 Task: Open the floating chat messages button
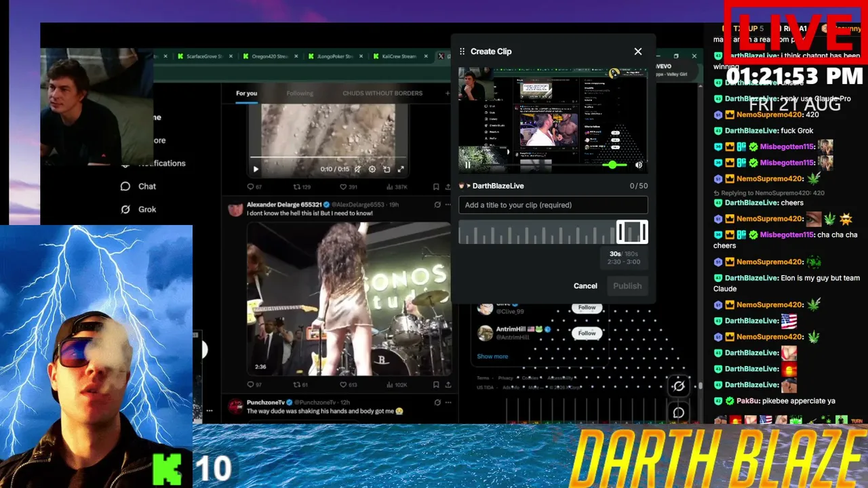(678, 413)
